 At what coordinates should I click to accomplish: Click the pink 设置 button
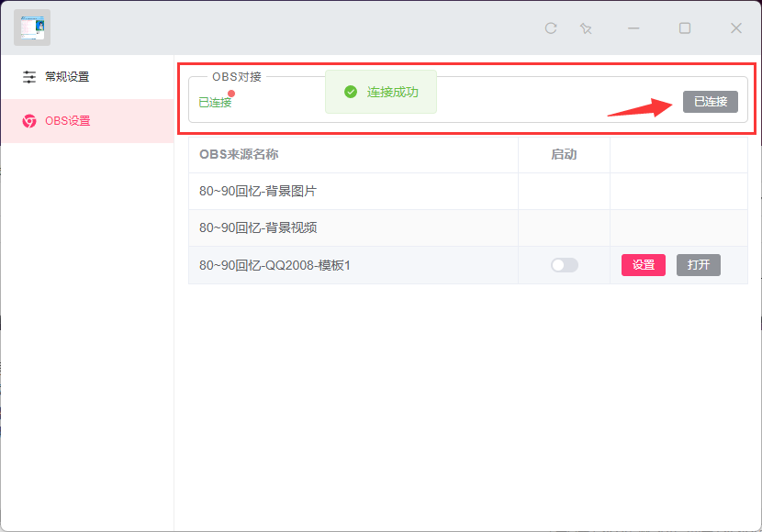pos(643,265)
